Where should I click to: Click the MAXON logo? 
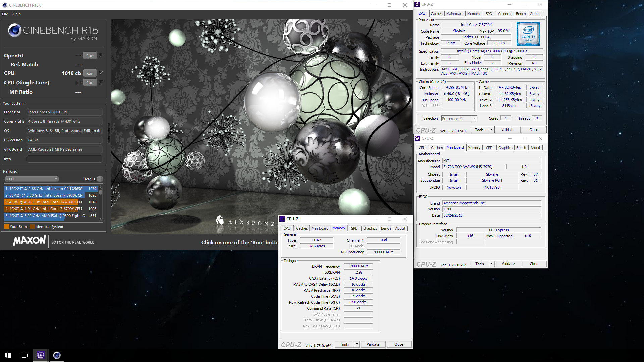[29, 241]
